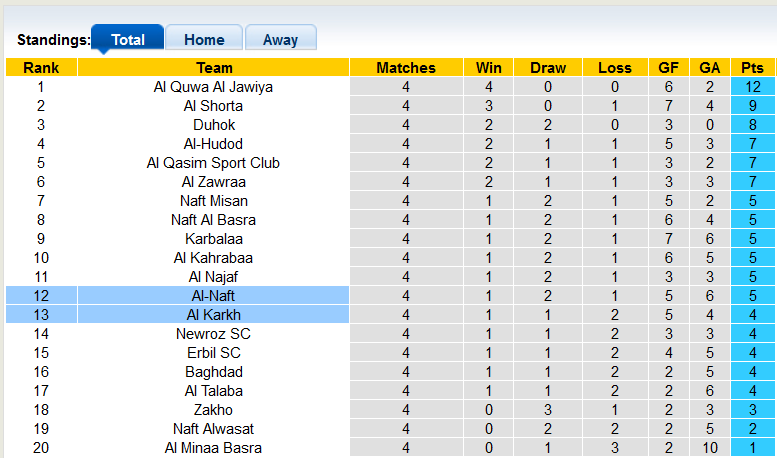Click the Al Quwa Al Jawiya team link

click(x=213, y=87)
